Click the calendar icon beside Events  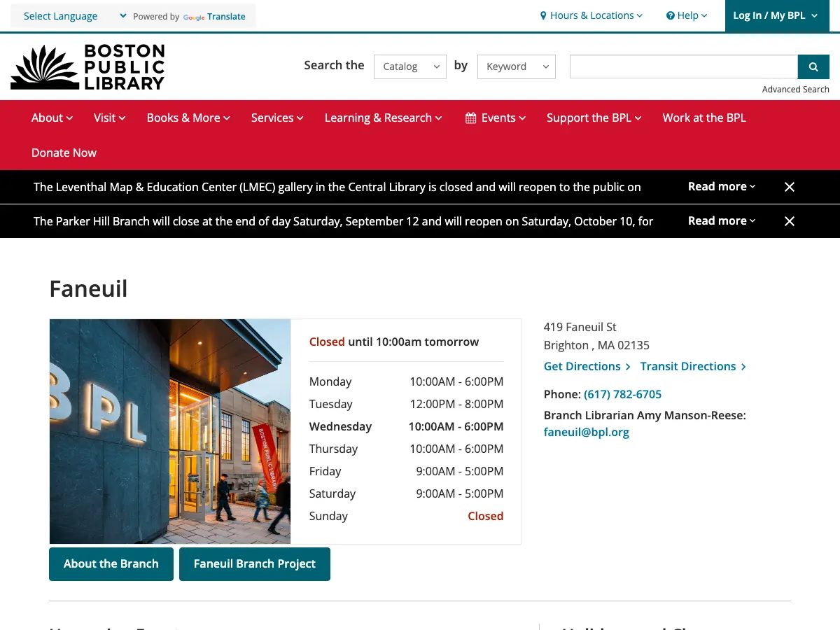tap(471, 118)
